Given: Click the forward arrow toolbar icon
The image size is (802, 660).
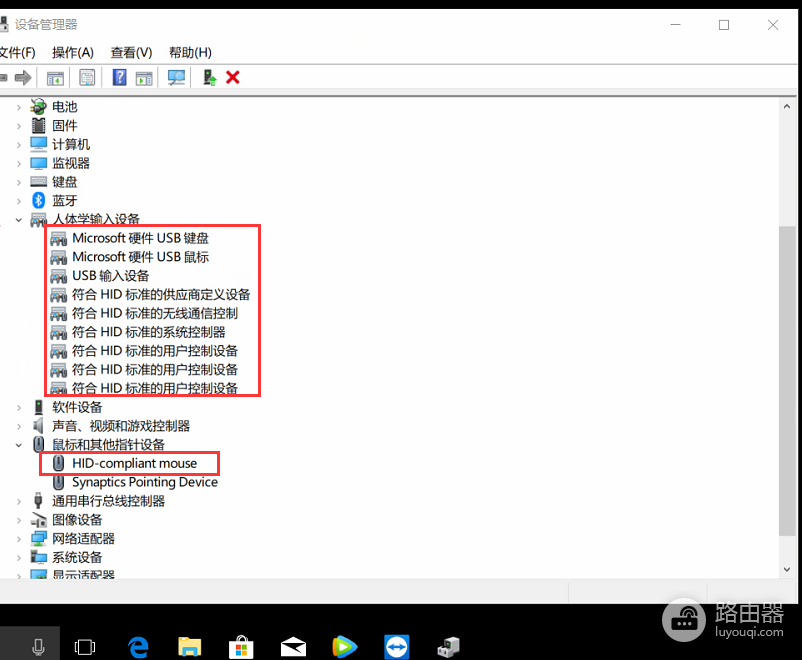Looking at the screenshot, I should click(x=23, y=78).
